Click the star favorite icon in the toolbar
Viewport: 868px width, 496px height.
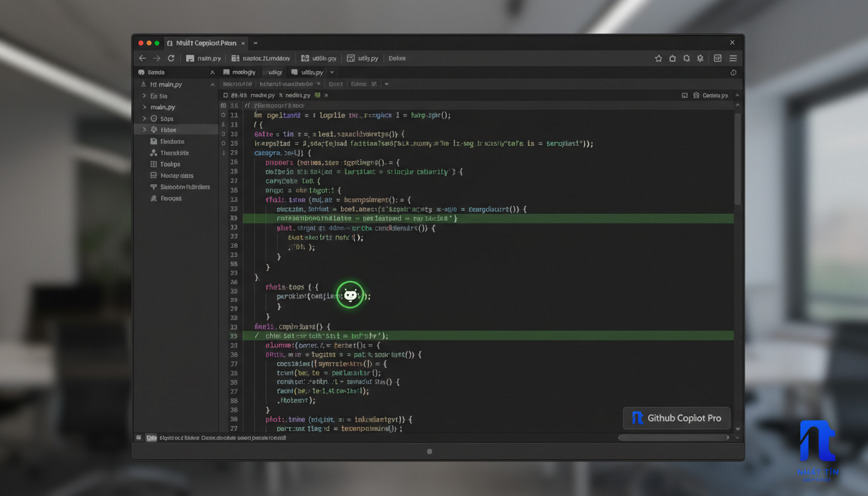(x=658, y=58)
